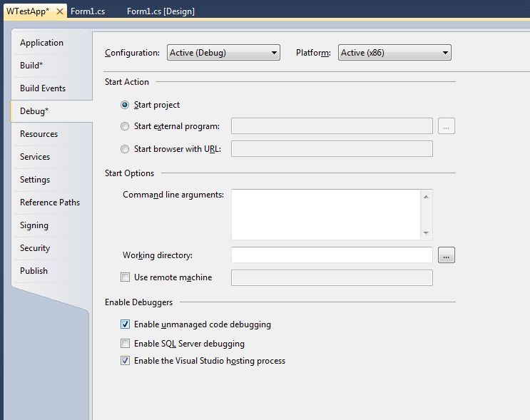Image resolution: width=530 pixels, height=420 pixels.
Task: Click the arguments box scroll down arrow
Action: [426, 232]
